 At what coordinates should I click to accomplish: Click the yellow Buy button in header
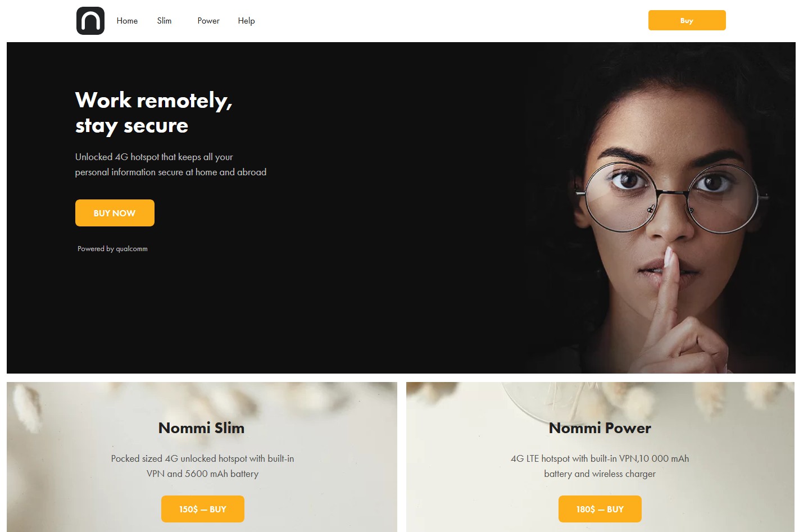click(687, 20)
